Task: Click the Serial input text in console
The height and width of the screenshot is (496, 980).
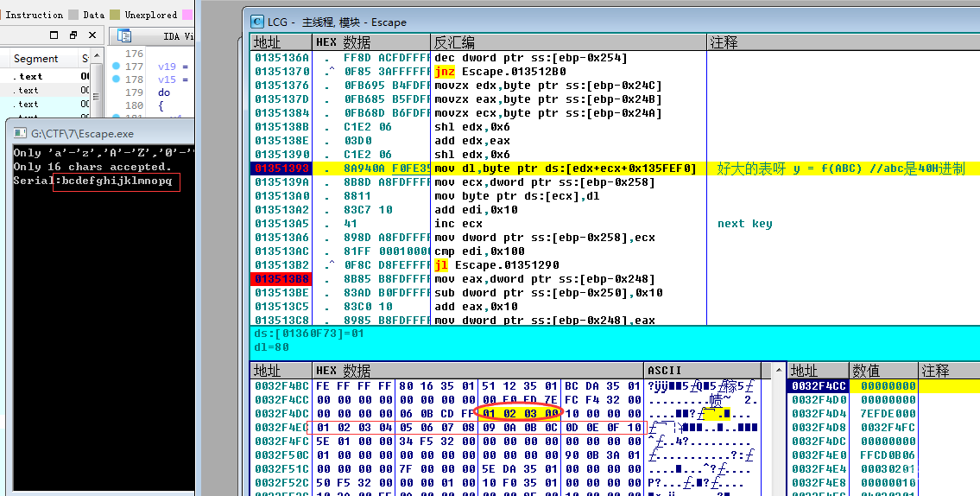Action: click(x=117, y=181)
